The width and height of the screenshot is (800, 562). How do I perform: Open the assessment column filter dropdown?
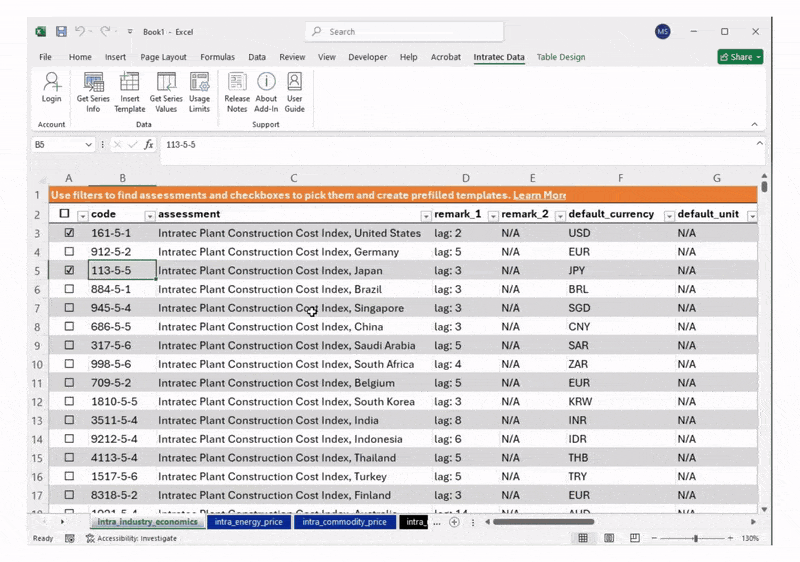click(425, 216)
